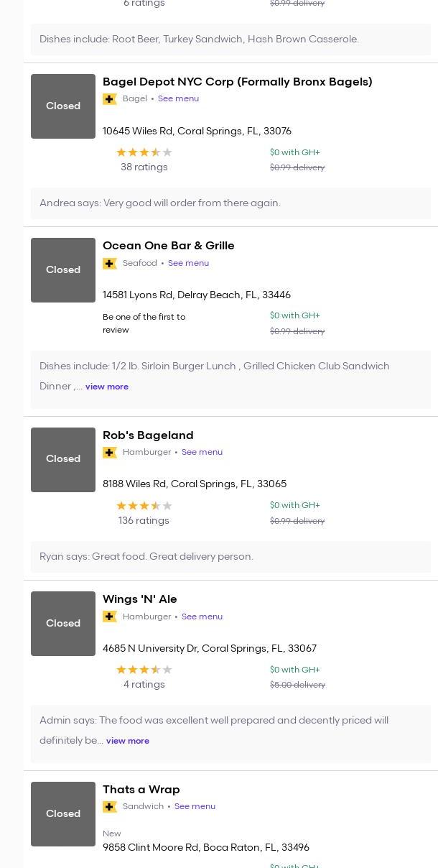Click GH+ badge icon on Rob's Bageland row

[x=110, y=453]
